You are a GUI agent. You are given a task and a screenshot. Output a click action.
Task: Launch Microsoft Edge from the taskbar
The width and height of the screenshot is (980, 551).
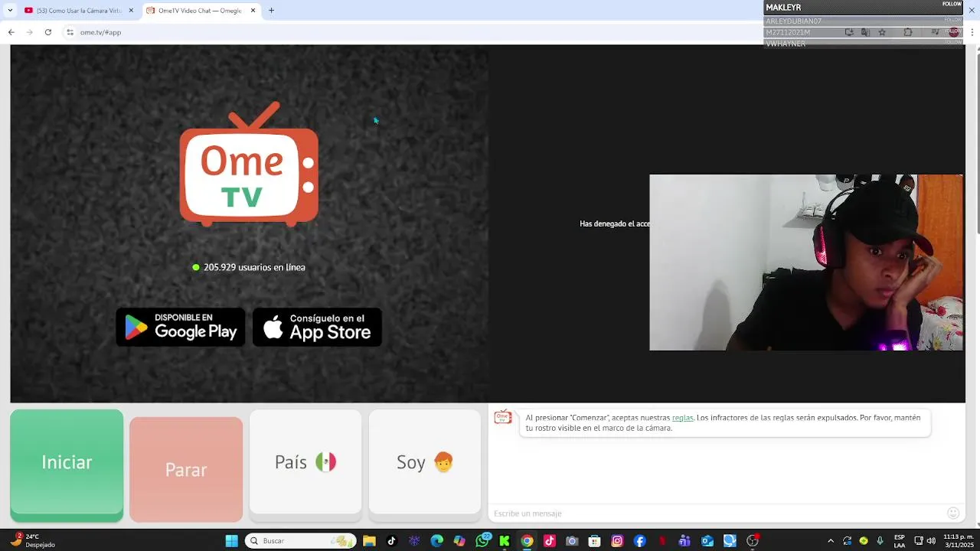pyautogui.click(x=436, y=541)
